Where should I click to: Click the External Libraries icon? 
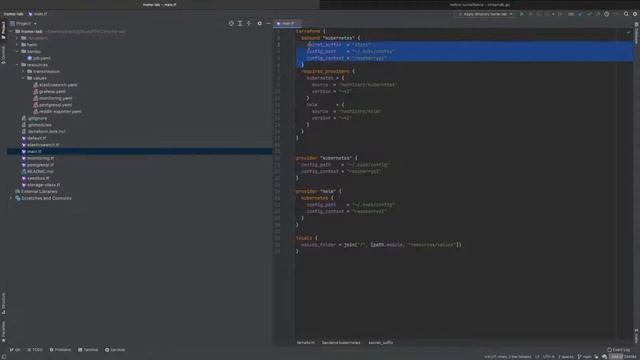pyautogui.click(x=18, y=191)
